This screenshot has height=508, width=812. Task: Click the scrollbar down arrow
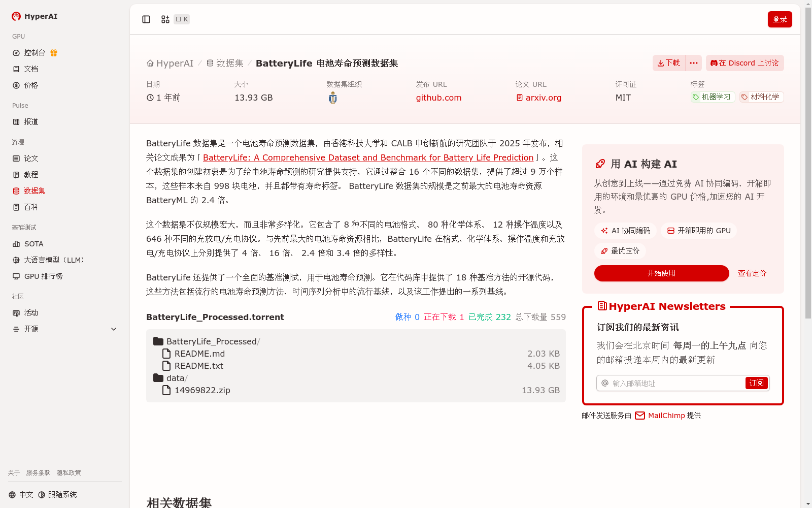(x=808, y=504)
